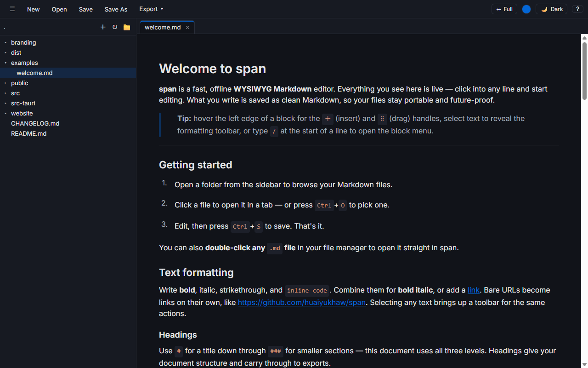Click Save As in the top menu
Image resolution: width=588 pixels, height=368 pixels.
pos(116,9)
